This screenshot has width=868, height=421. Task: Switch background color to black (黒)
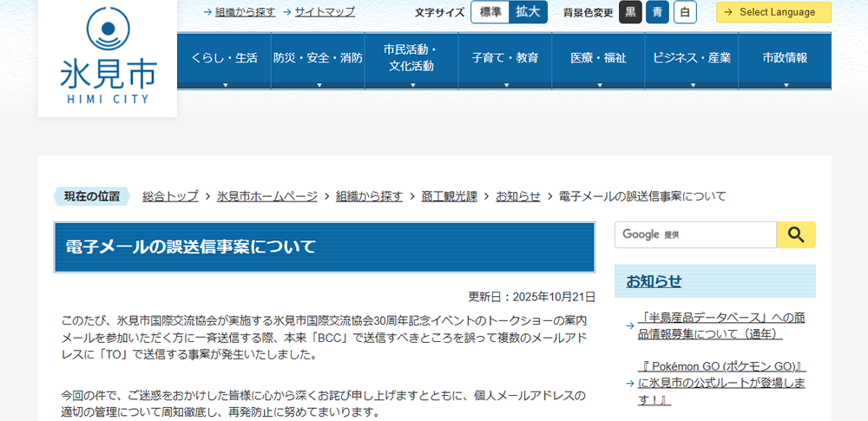tap(630, 12)
